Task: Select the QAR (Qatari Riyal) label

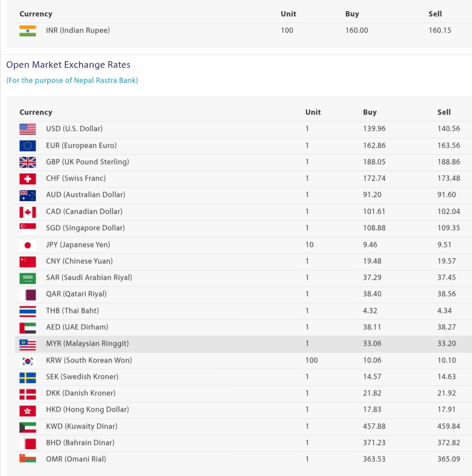Action: click(x=77, y=294)
